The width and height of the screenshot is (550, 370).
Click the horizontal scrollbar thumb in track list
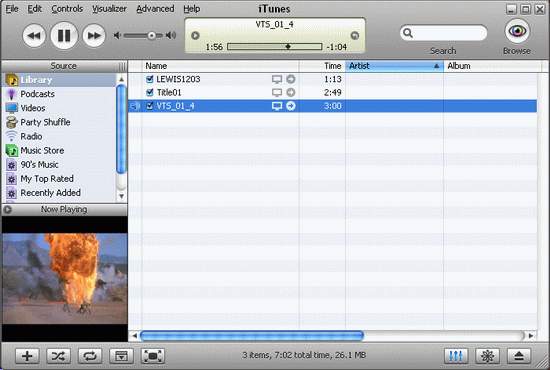tap(252, 336)
